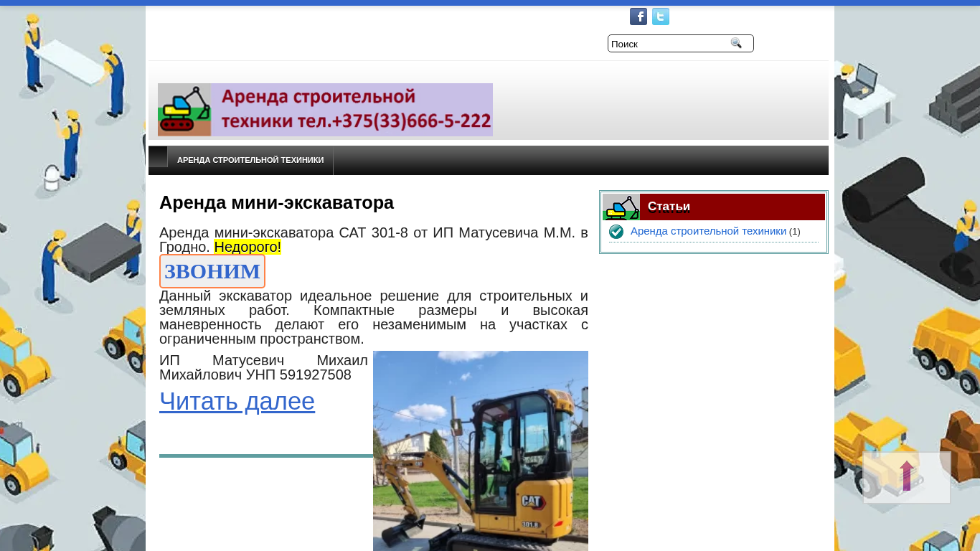The width and height of the screenshot is (980, 551).
Task: Click the site banner with phone number
Action: [x=325, y=110]
